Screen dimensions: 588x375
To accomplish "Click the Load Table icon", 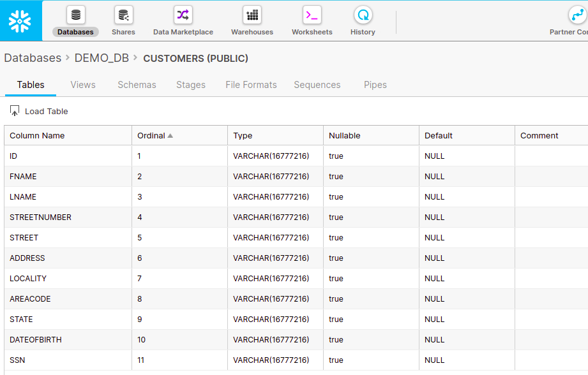I will click(x=15, y=111).
